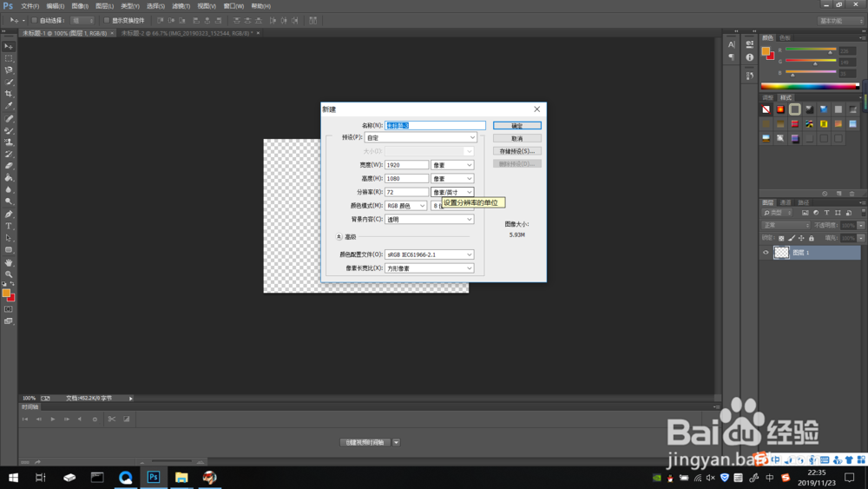Toggle Quick Mask mode button
This screenshot has width=868, height=489.
[x=9, y=309]
